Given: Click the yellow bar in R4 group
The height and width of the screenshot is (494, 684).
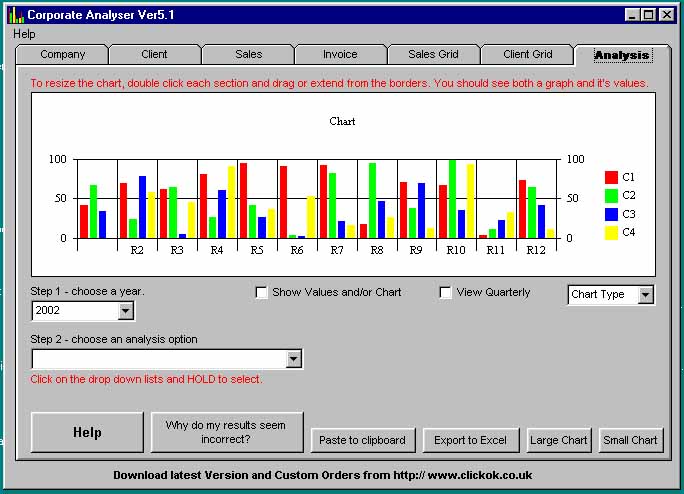Looking at the screenshot, I should [x=231, y=202].
